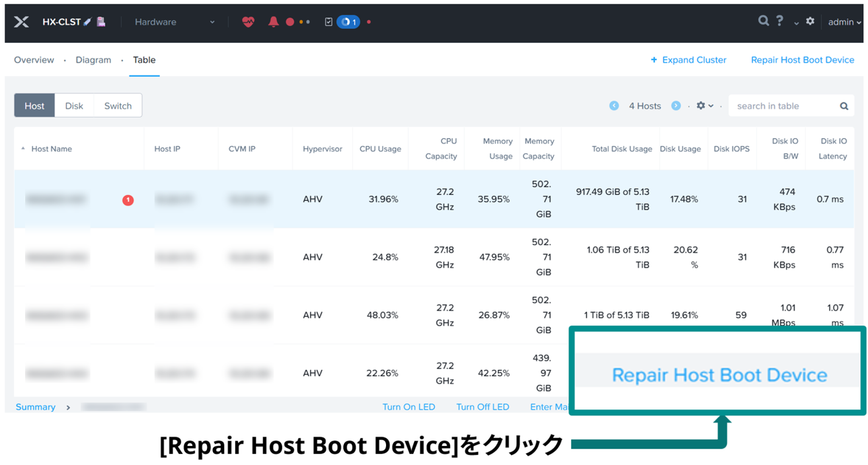The image size is (868, 465).
Task: Open the settings gear in top bar
Action: (x=810, y=22)
